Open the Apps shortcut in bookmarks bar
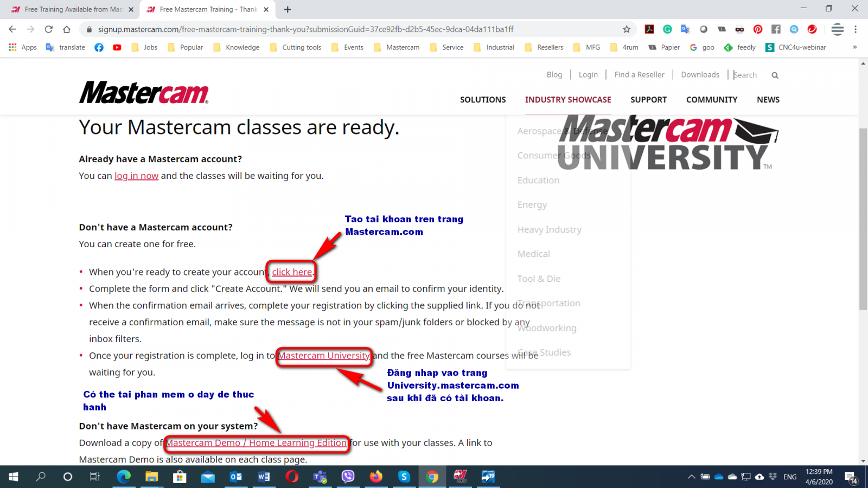The width and height of the screenshot is (868, 488). 23,48
